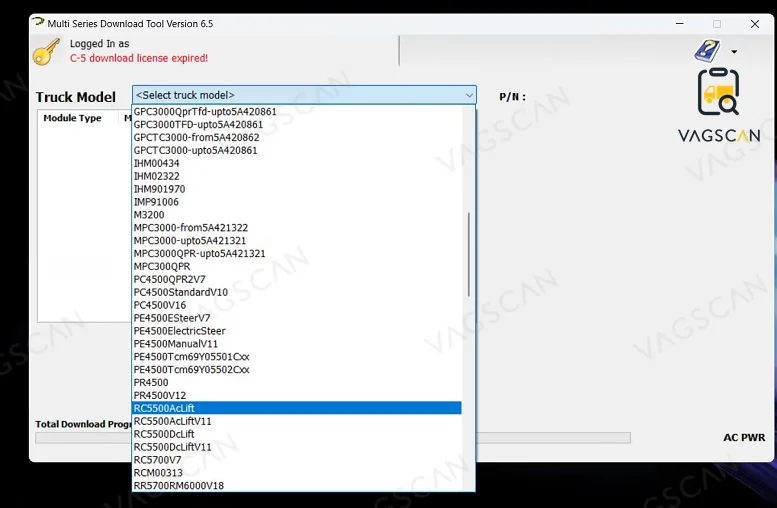Choose the MPC300QPR model
This screenshot has height=508, width=777.
coord(297,266)
